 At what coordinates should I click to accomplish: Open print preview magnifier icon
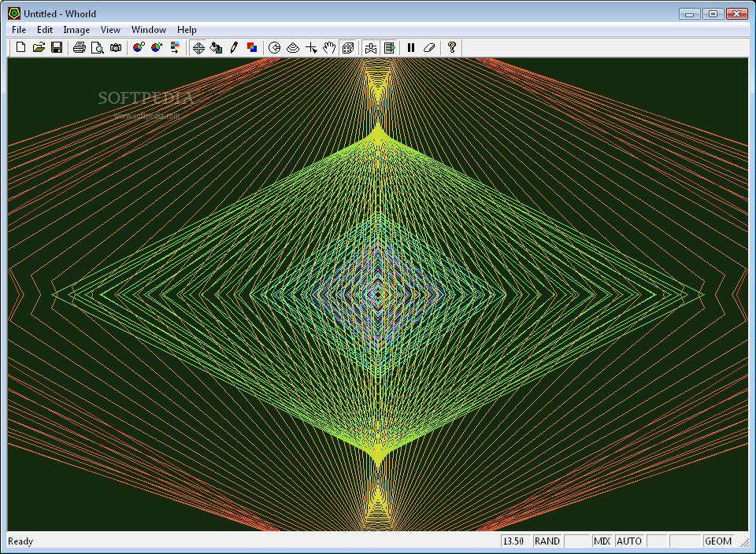click(x=98, y=47)
